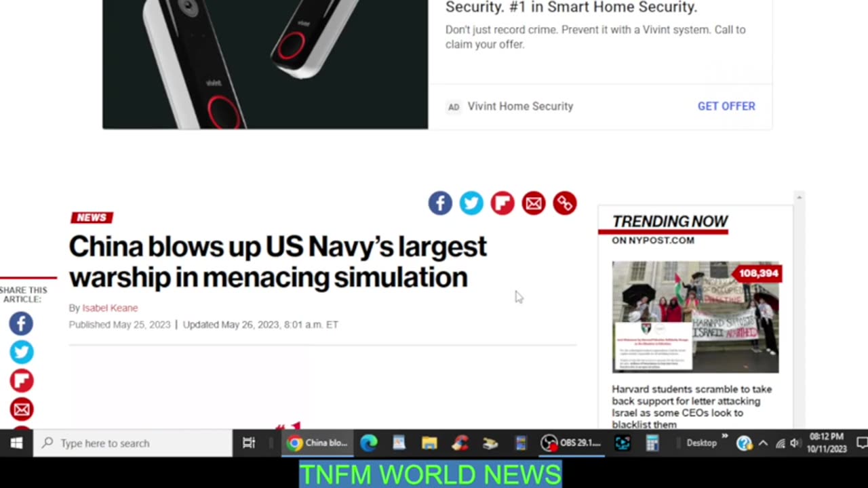This screenshot has width=868, height=488.
Task: Switch to OBS 29.1 in taskbar
Action: coord(571,443)
